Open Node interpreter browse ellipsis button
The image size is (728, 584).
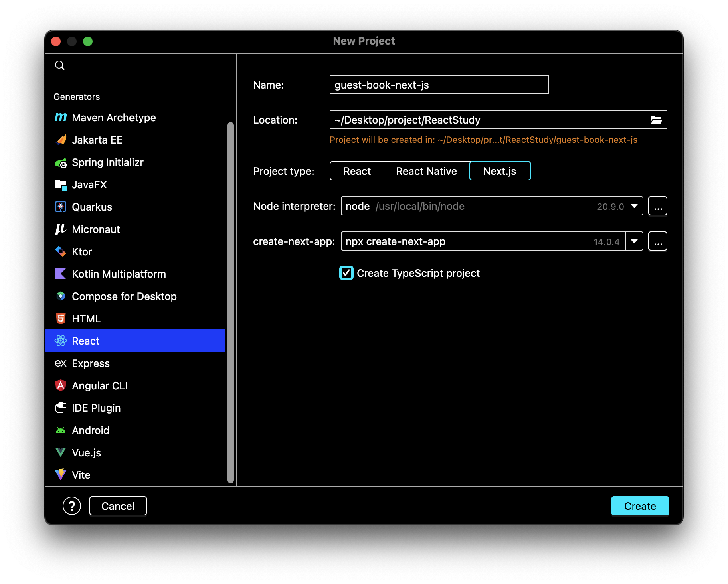(658, 206)
